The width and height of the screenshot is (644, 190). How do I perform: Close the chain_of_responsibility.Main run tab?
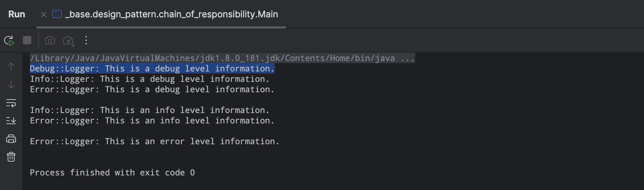point(44,15)
